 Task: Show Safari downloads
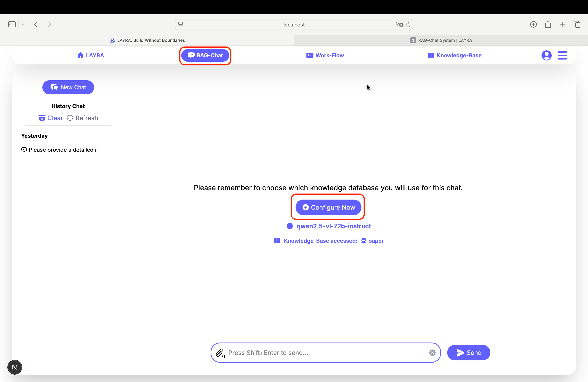[533, 24]
